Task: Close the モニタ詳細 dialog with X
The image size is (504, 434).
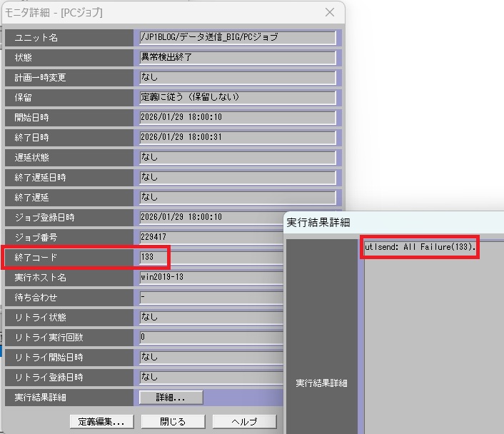Action: 329,12
